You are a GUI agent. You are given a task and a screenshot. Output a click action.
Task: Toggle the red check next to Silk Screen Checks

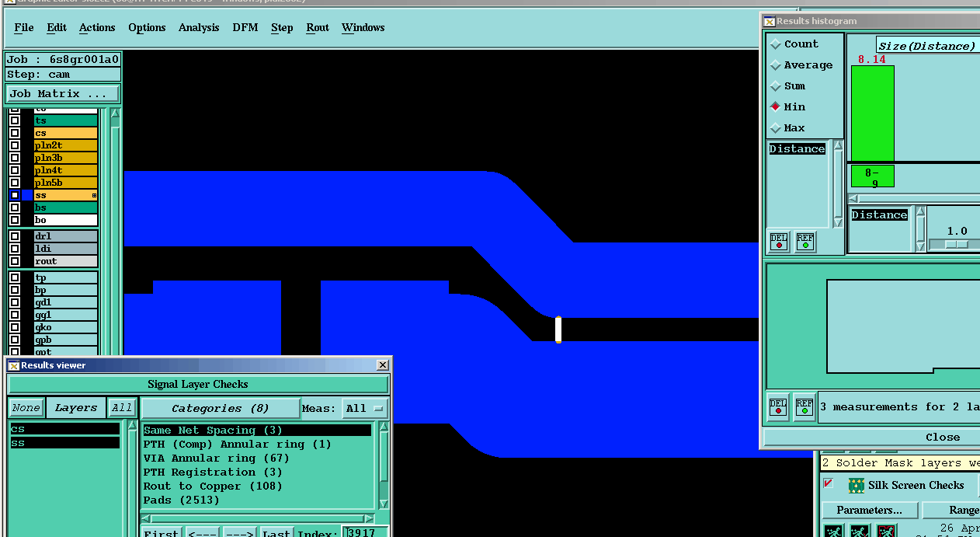[829, 483]
